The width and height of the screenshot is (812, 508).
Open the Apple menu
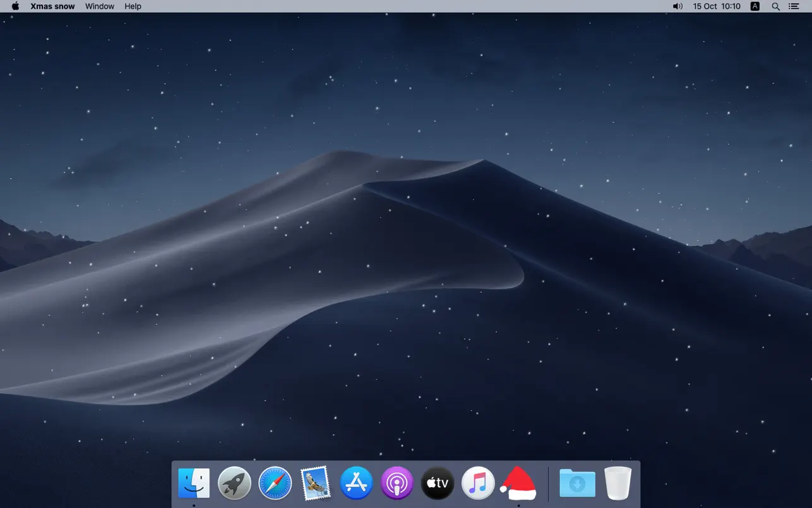tap(14, 6)
